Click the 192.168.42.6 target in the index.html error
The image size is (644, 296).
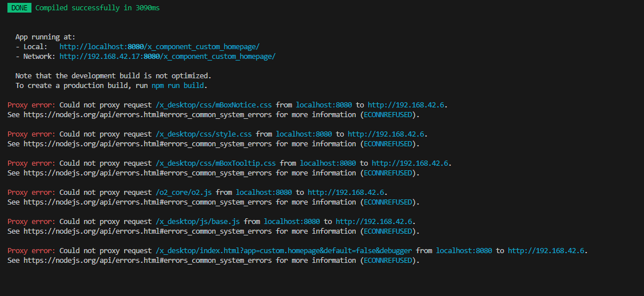547,251
